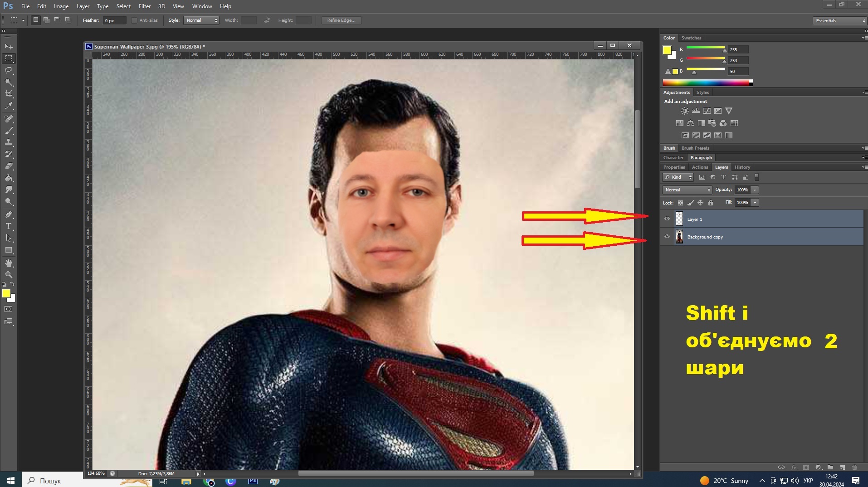Toggle layer filtering on/off switch

click(756, 177)
